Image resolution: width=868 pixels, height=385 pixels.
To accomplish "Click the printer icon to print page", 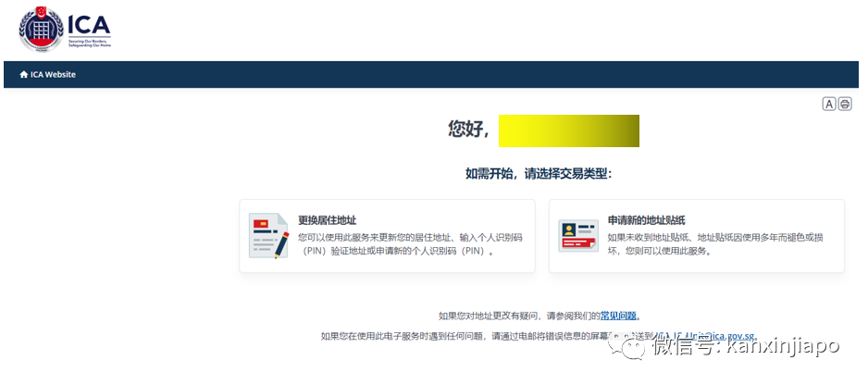I will coord(845,104).
